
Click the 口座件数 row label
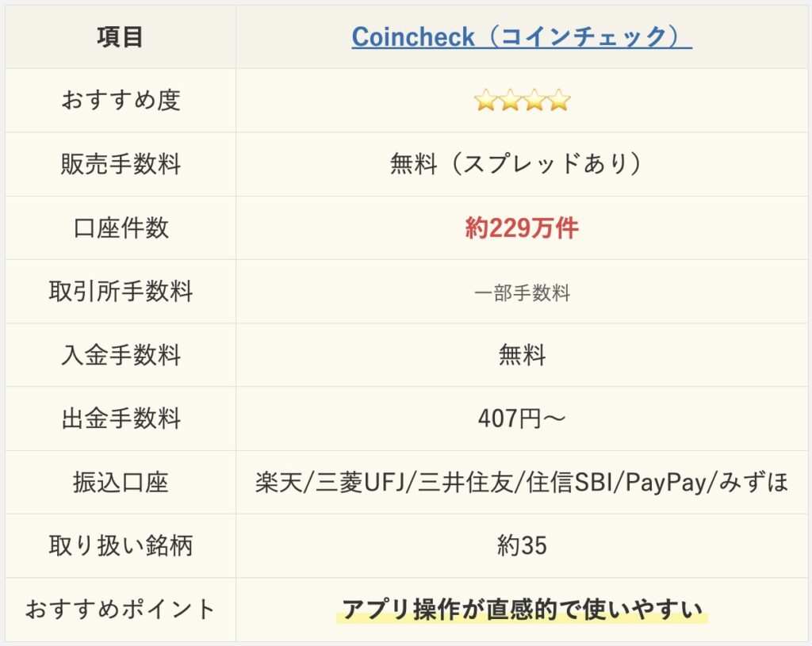(x=121, y=227)
